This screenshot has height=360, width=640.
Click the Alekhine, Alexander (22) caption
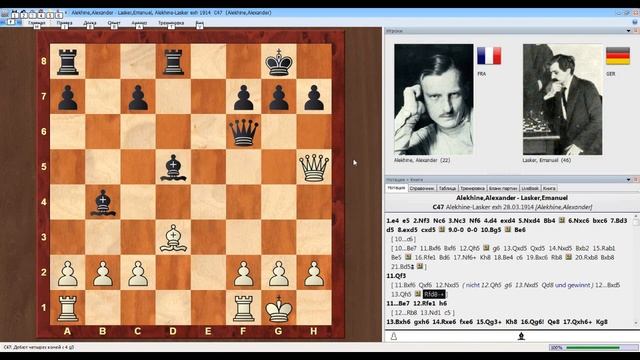click(422, 160)
